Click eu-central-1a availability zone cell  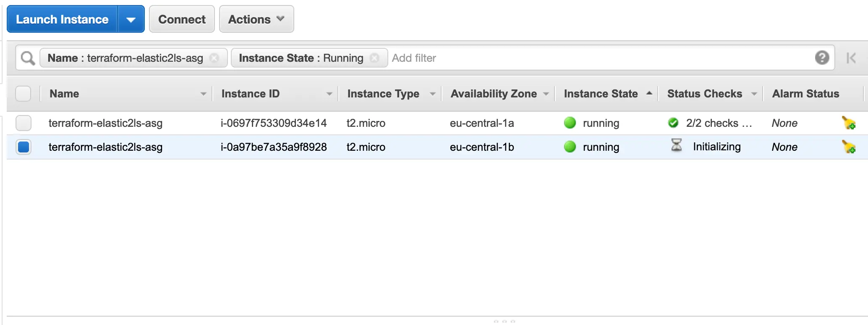[482, 123]
